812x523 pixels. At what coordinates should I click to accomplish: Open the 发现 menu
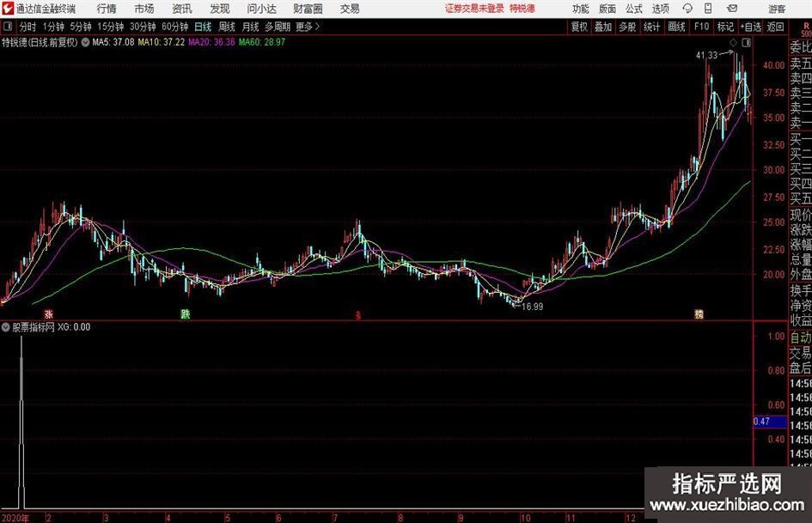(x=220, y=9)
